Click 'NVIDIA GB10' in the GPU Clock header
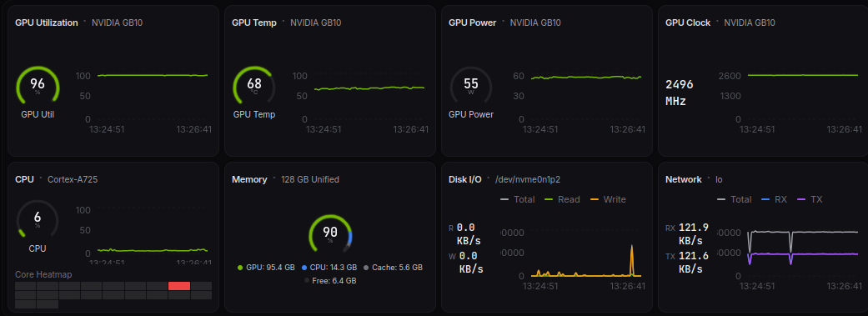 pos(750,23)
